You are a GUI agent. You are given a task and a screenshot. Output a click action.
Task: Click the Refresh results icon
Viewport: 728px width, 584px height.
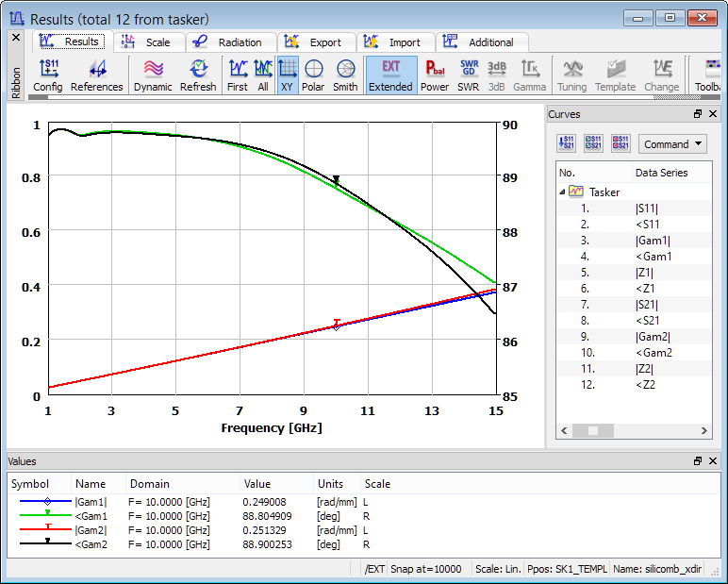point(198,75)
